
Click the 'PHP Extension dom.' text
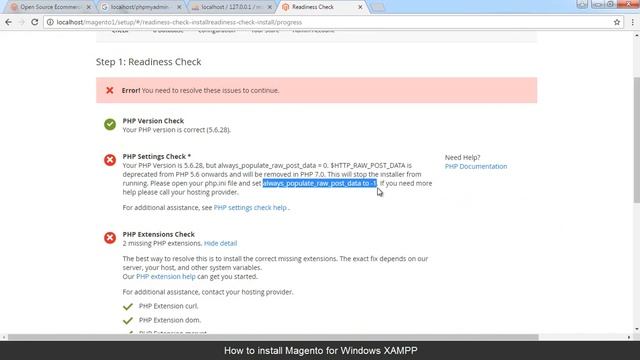point(170,320)
